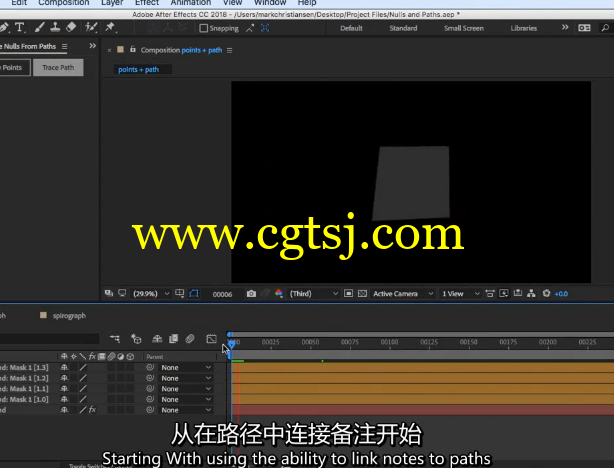
Task: Open Parent dropdown for Mask 1 [1.2] layer
Action: (x=186, y=378)
